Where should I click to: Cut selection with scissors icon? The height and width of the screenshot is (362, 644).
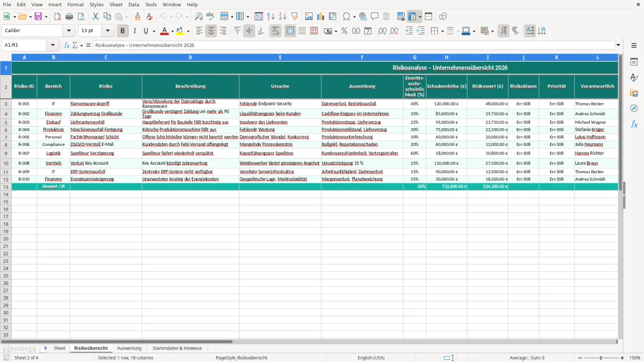coord(96,17)
